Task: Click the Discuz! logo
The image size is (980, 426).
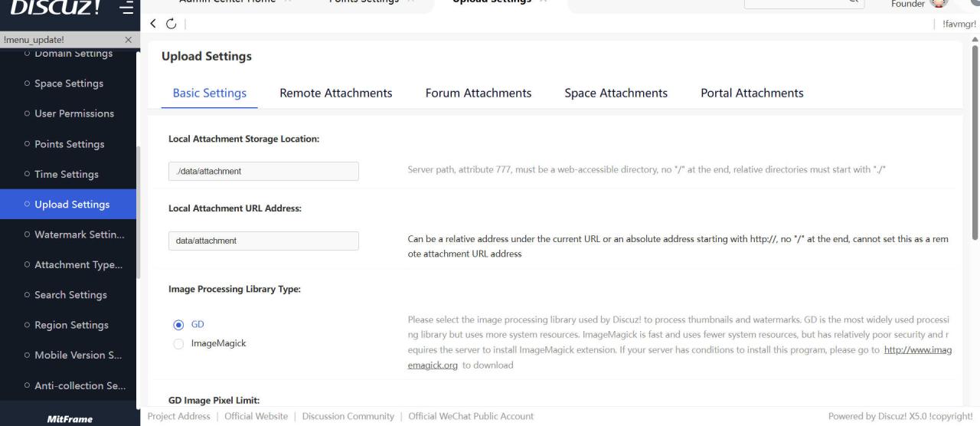Action: [55, 7]
